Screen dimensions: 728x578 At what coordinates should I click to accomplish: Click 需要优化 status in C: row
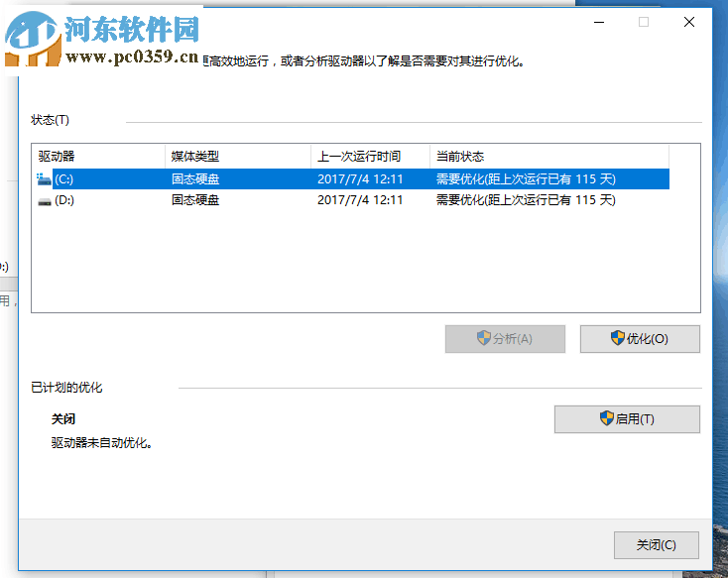[526, 179]
